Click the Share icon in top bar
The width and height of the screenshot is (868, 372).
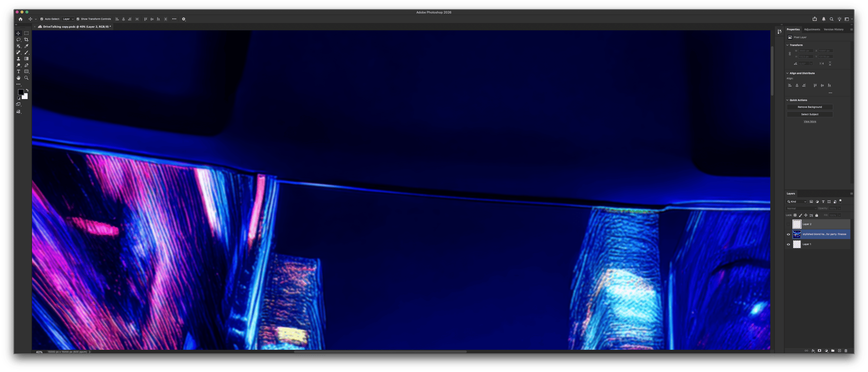[815, 19]
